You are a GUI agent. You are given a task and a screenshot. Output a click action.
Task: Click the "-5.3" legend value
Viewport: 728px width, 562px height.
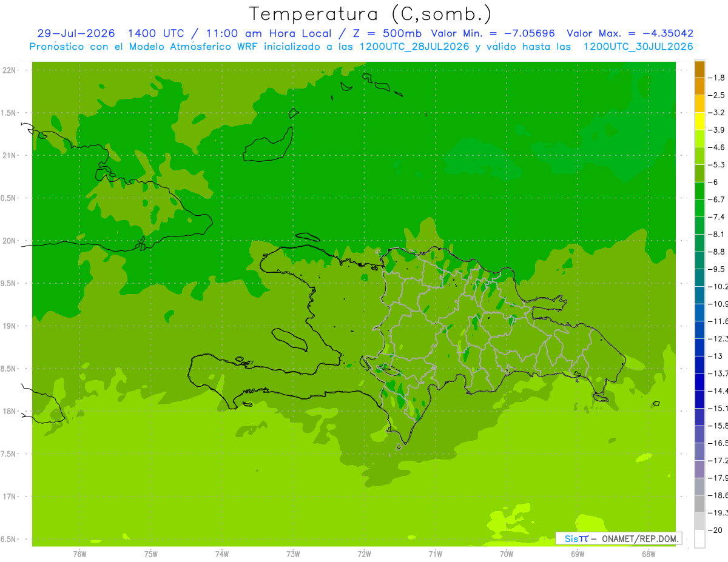pos(716,164)
